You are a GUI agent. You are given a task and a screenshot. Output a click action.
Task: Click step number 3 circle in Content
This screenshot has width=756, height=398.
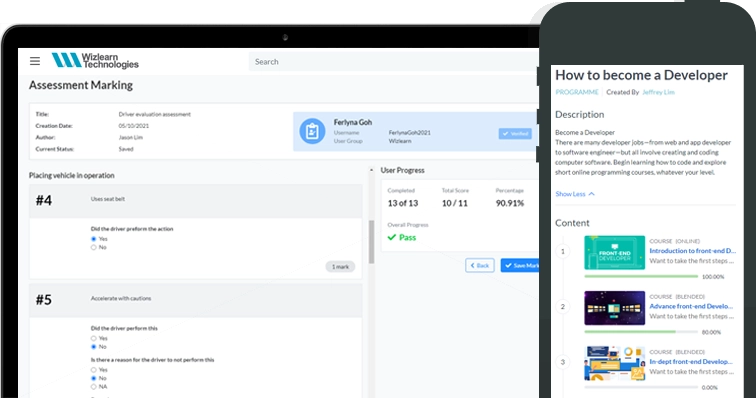(563, 362)
